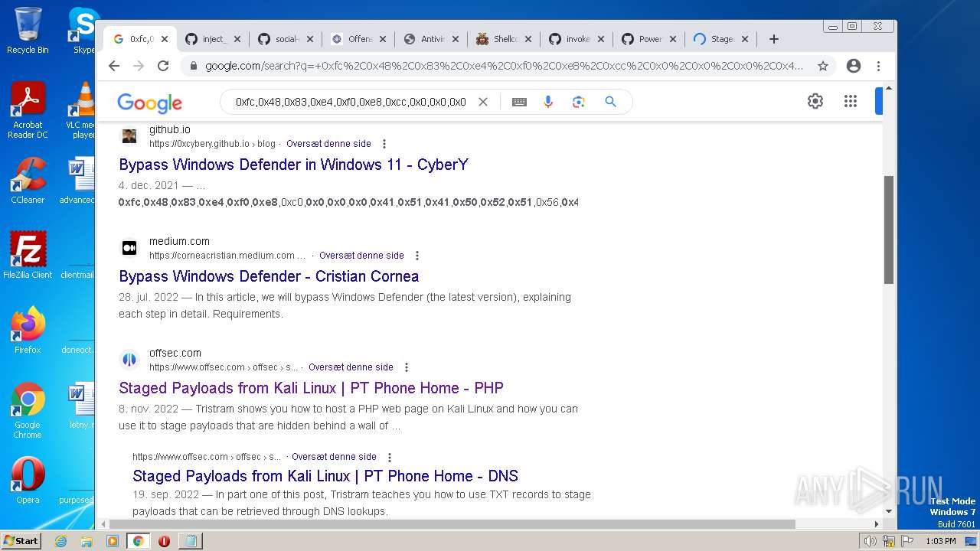Switch to the 'Antivir' tab
This screenshot has width=980, height=551.
(432, 39)
